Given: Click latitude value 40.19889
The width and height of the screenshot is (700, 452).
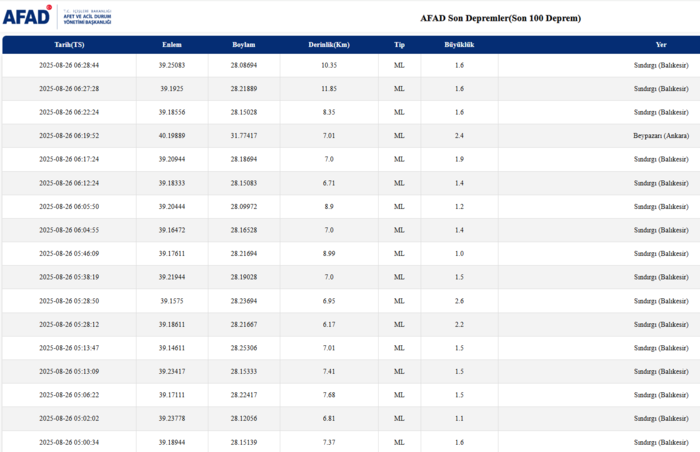Looking at the screenshot, I should tap(172, 136).
